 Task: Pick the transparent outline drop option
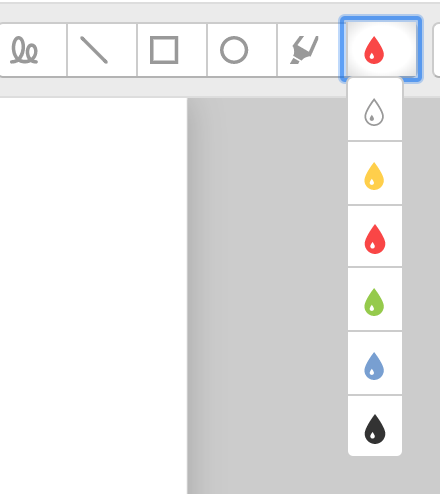tap(375, 112)
